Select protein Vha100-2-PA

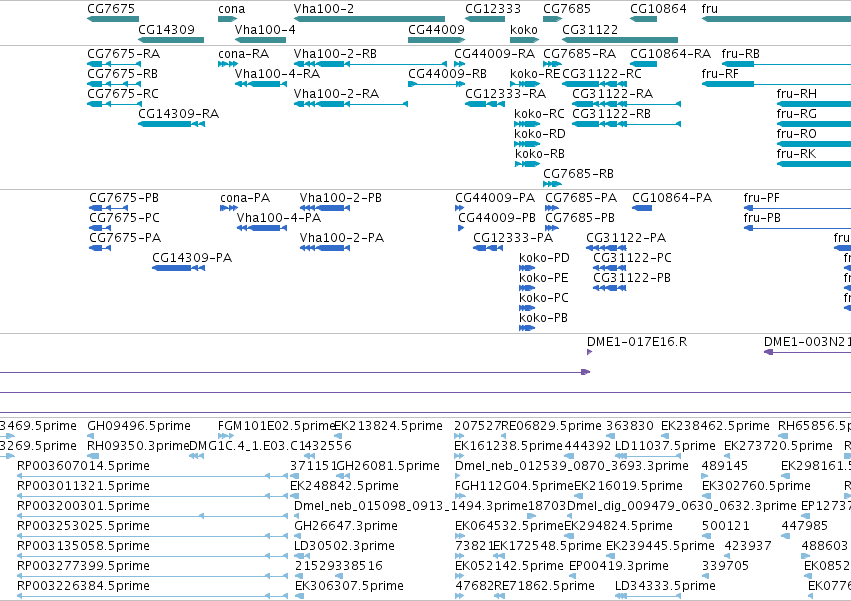pos(325,248)
